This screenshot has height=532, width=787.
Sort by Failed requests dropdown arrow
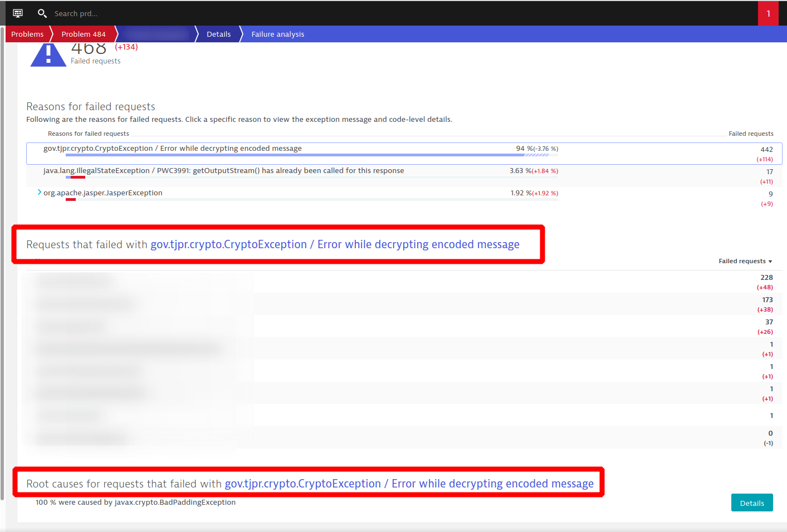point(770,262)
